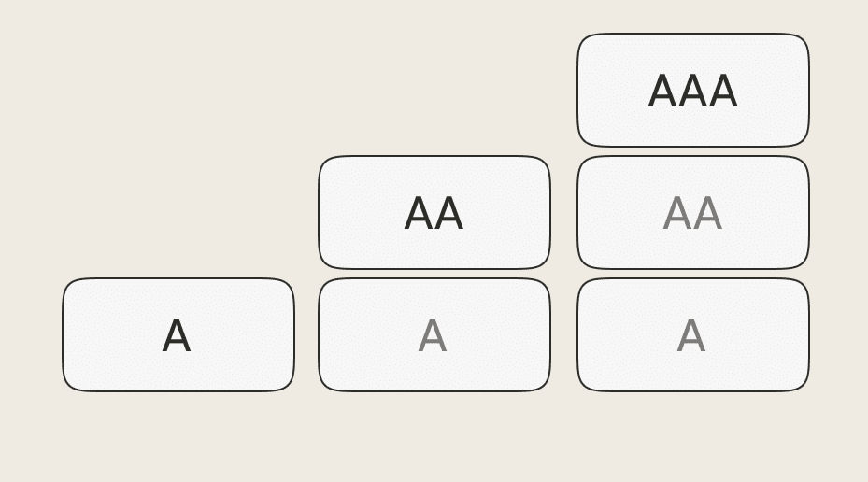
Task: Click the gray A box below the dark AA
Action: tap(434, 334)
